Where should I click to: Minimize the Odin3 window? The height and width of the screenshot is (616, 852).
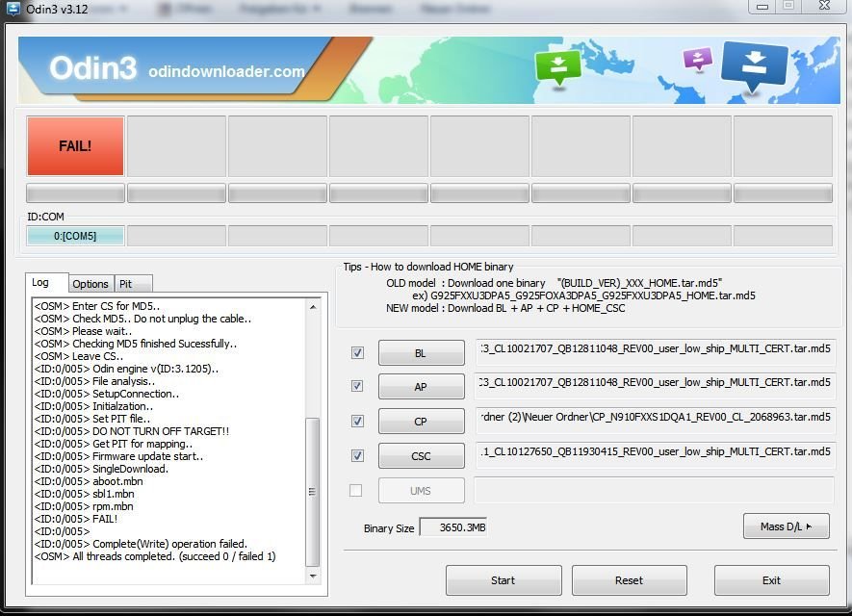click(x=762, y=7)
